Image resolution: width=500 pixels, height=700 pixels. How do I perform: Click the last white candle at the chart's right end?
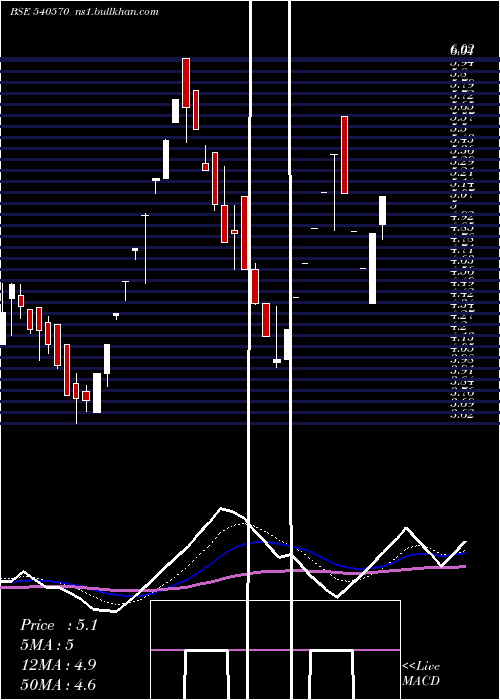pyautogui.click(x=383, y=210)
